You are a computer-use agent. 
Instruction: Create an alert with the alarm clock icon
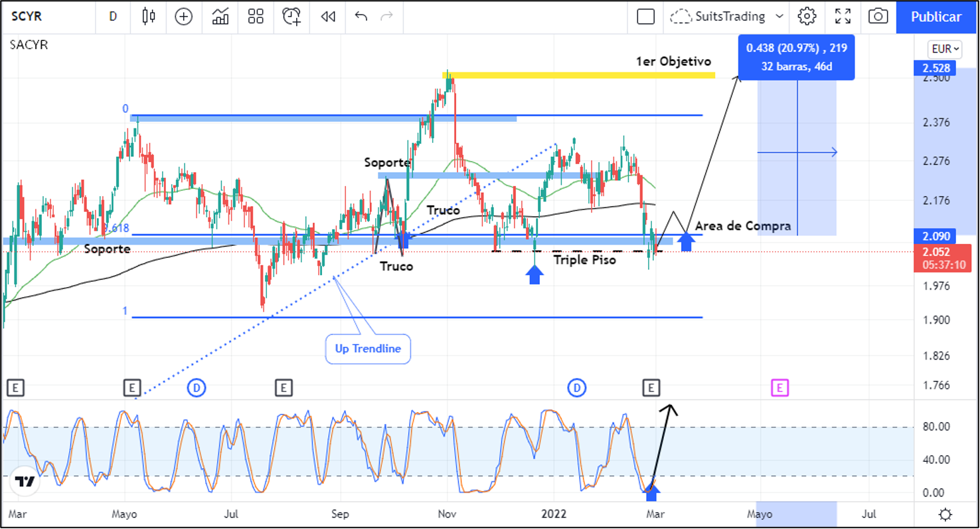[291, 17]
